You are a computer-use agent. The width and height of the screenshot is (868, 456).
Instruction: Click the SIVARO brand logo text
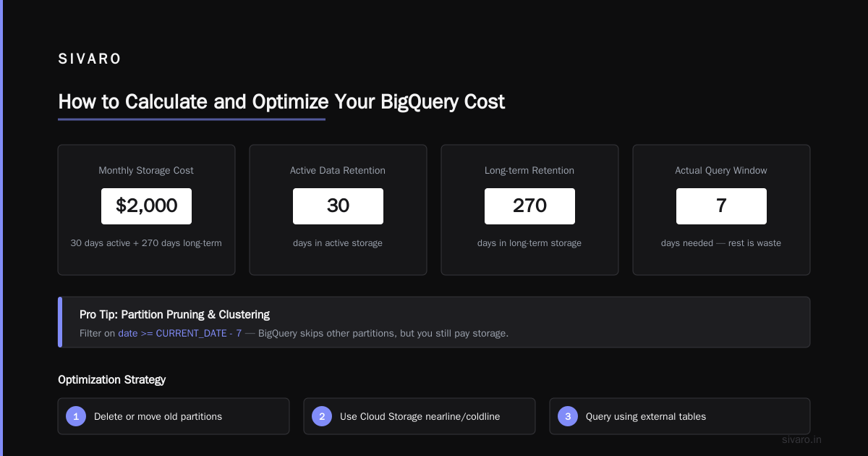[90, 59]
